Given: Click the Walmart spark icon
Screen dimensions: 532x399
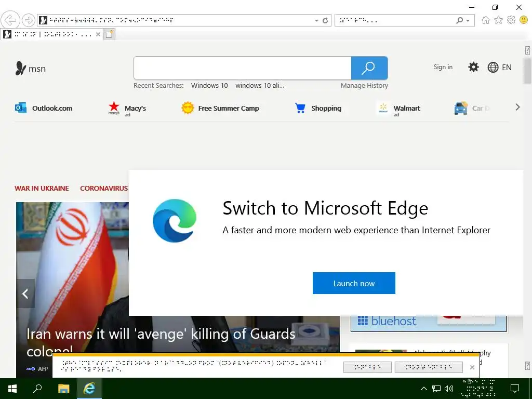Looking at the screenshot, I should (383, 108).
